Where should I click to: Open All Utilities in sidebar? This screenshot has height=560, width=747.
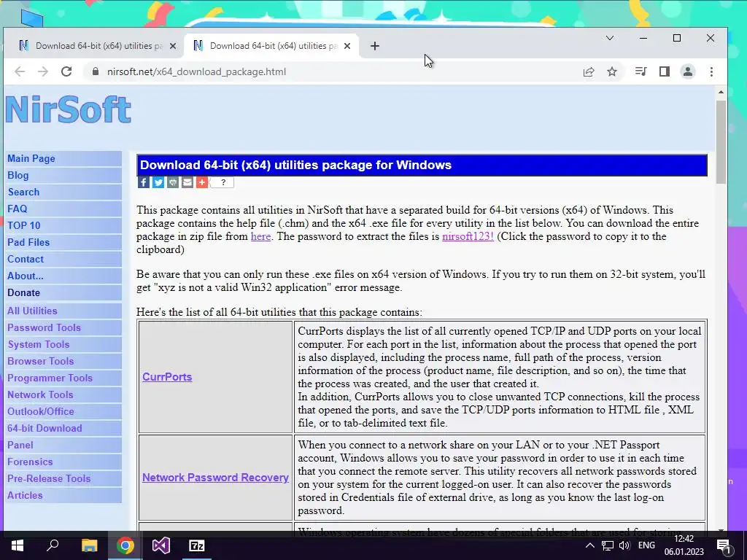[x=32, y=311]
